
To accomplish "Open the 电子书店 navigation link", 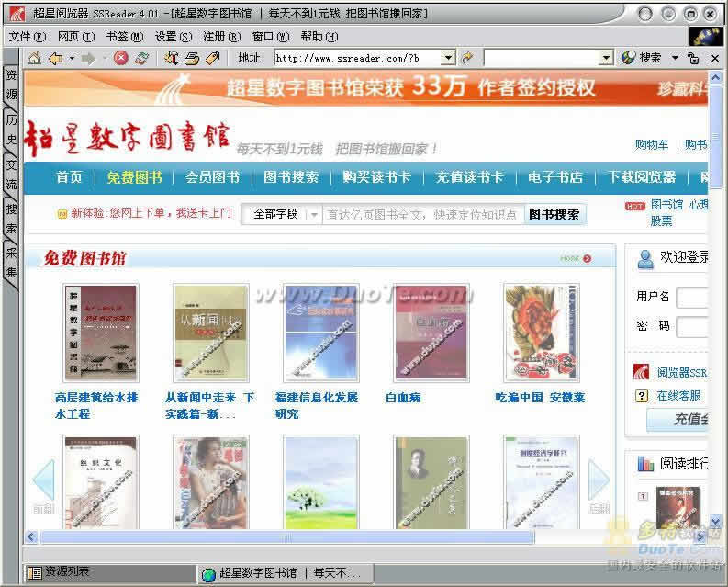I will click(555, 177).
